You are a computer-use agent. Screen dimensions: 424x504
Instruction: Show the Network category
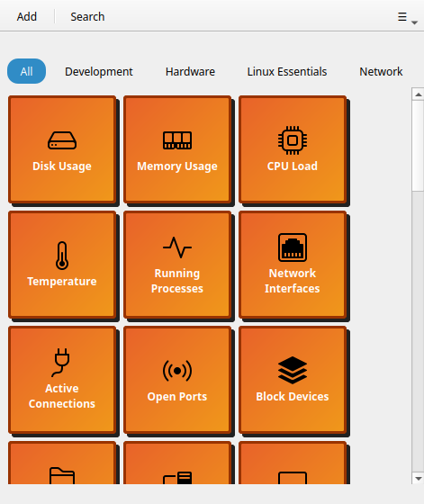(x=381, y=71)
